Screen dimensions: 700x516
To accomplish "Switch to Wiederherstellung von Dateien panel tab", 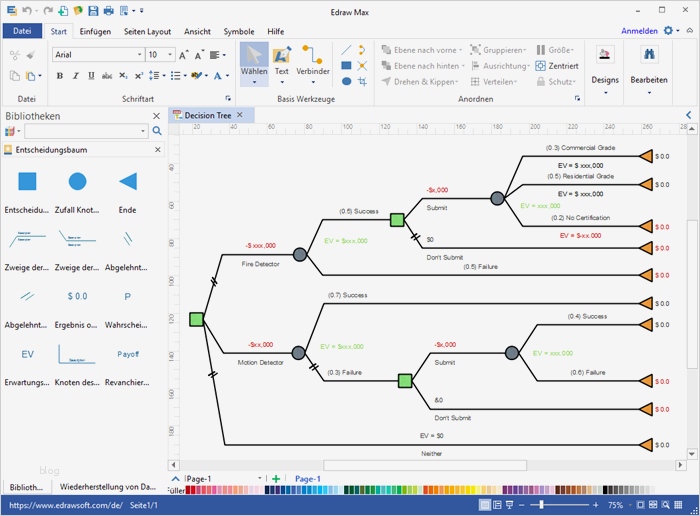I will coord(108,487).
